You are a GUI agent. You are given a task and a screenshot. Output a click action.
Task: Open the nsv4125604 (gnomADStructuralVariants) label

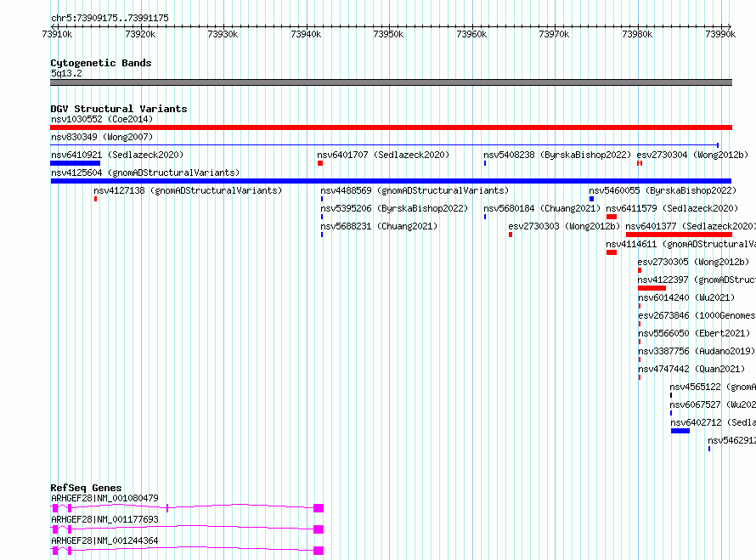145,173
